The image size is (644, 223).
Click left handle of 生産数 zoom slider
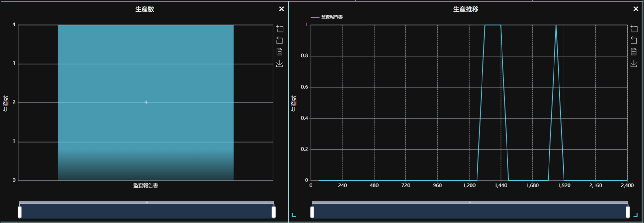point(20,212)
